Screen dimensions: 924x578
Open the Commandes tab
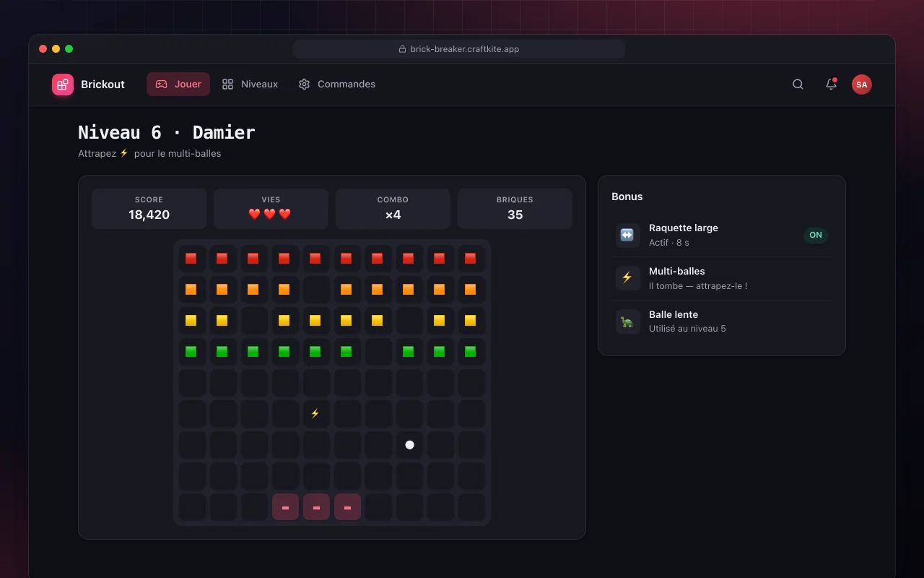337,85
